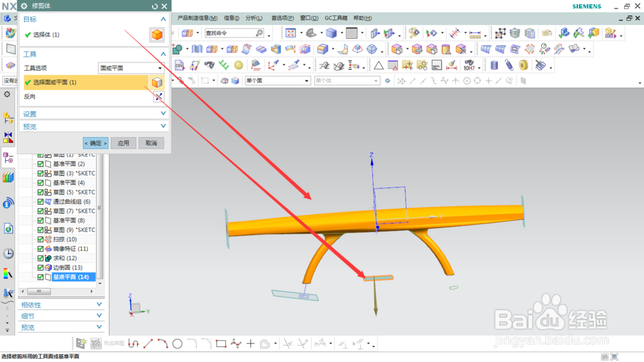This screenshot has width=644, height=362.
Task: Click the 查找命令 search field
Action: point(234,33)
